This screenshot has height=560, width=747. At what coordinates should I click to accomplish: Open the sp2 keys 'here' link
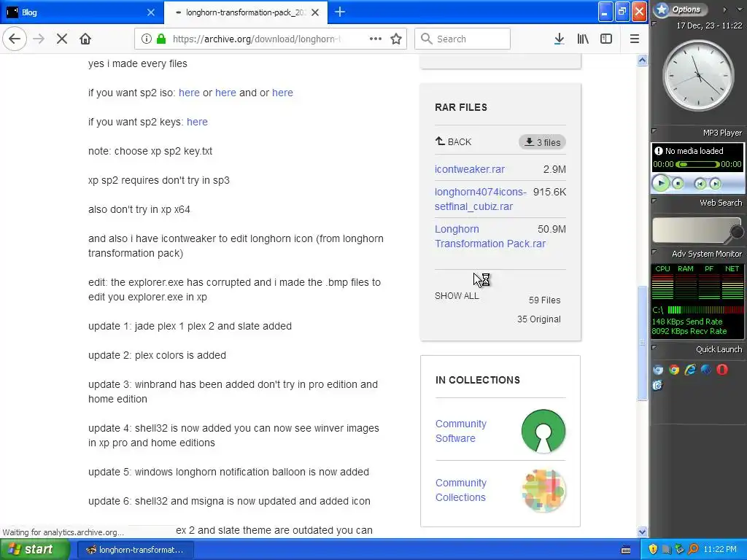(197, 122)
